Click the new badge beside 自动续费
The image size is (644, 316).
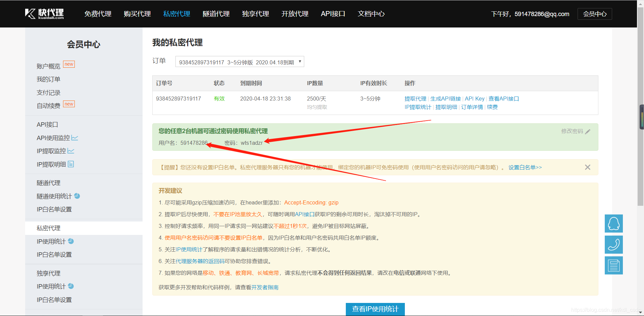tap(69, 104)
